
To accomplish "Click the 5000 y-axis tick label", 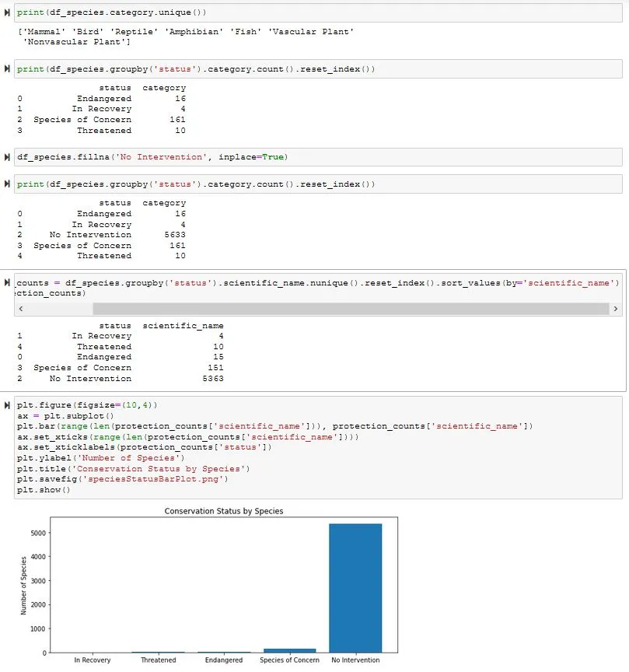I will click(38, 533).
